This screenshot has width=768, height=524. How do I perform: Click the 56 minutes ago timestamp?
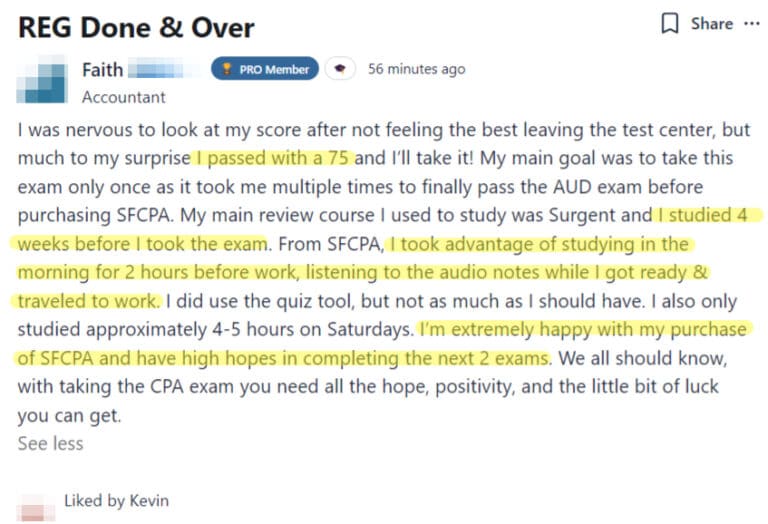pyautogui.click(x=416, y=69)
